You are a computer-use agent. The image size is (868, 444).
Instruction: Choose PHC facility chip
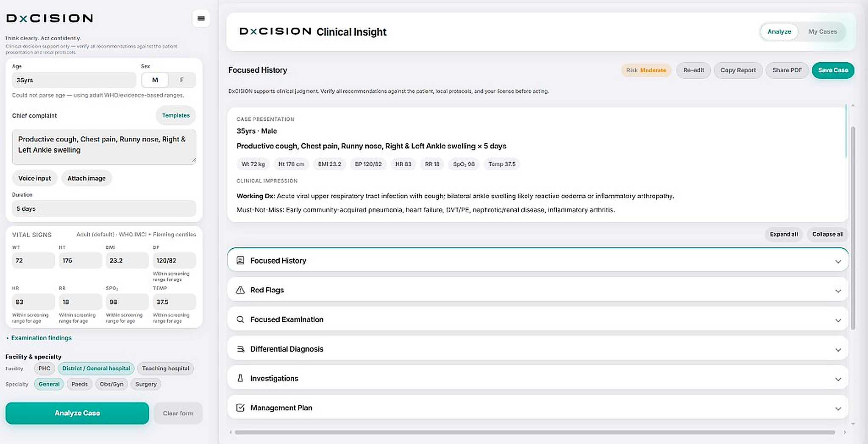click(45, 368)
